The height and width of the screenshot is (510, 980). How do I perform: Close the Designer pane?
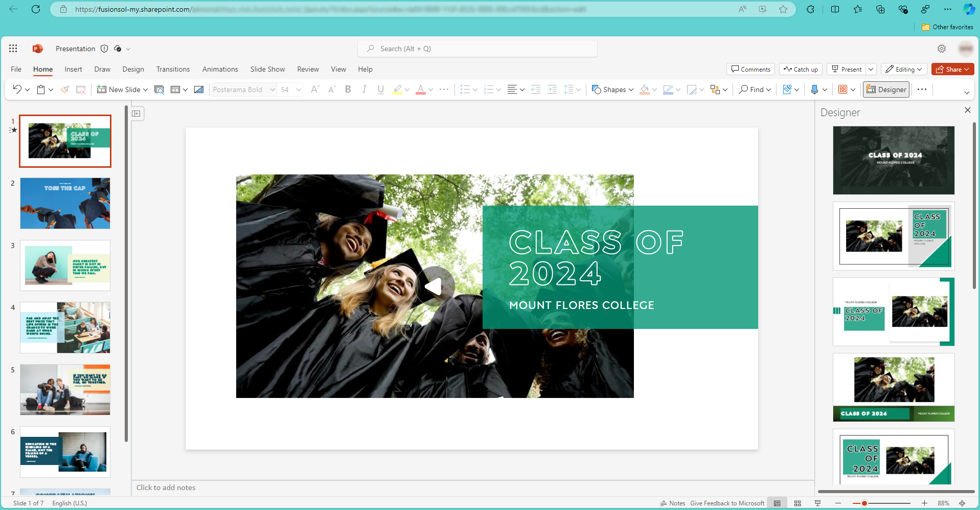tap(967, 110)
